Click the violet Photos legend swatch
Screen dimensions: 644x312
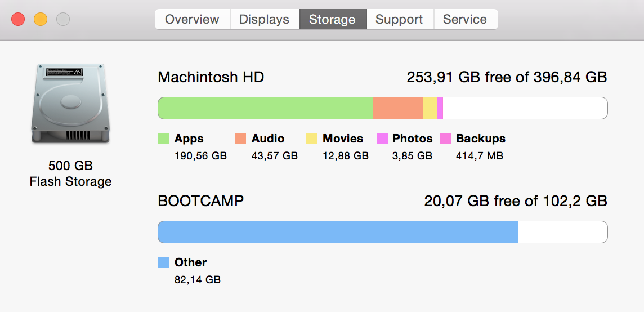(x=382, y=139)
